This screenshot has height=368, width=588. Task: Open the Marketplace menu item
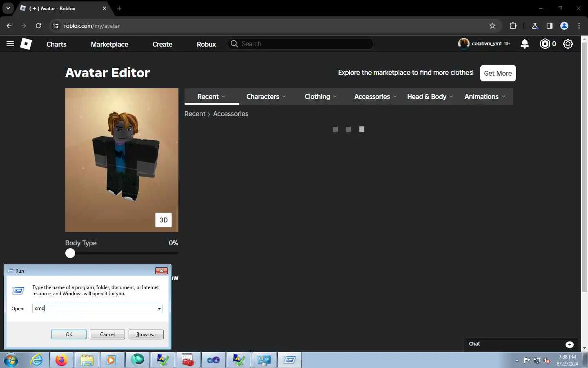pyautogui.click(x=109, y=44)
